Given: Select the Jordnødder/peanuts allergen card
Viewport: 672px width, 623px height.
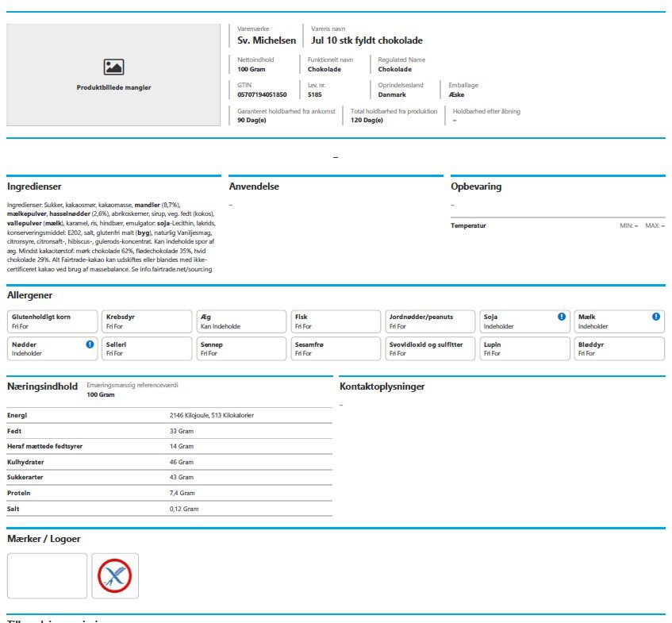Looking at the screenshot, I should pyautogui.click(x=430, y=321).
